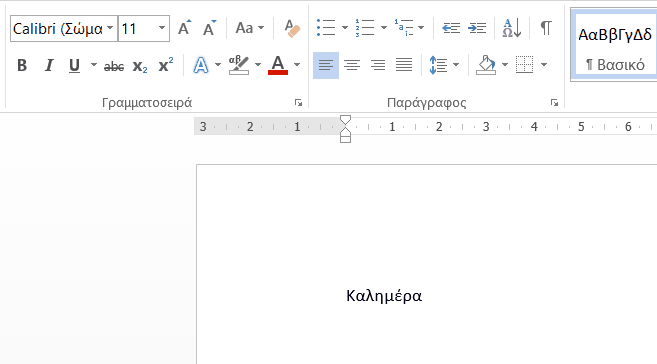Open Παράγραφος dialog launcher
Screen dimensions: 657x364
click(x=554, y=103)
